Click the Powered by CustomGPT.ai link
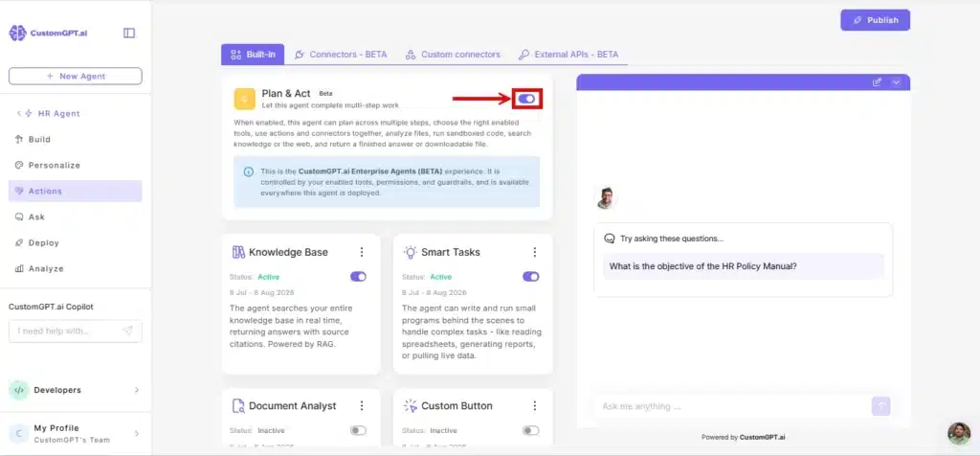The height and width of the screenshot is (456, 980). click(x=743, y=437)
